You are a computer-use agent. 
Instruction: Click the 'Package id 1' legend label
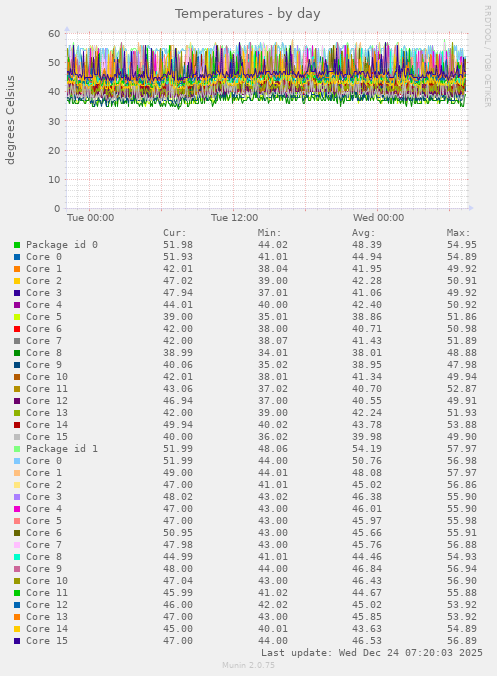[x=62, y=449]
